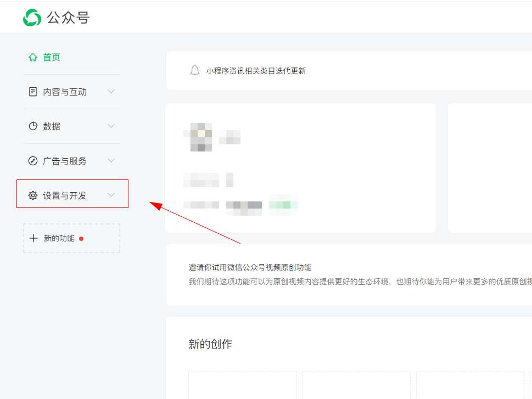Screen dimensions: 532x399
Task: Expand the 设置与开发 chevron
Action: 111,195
